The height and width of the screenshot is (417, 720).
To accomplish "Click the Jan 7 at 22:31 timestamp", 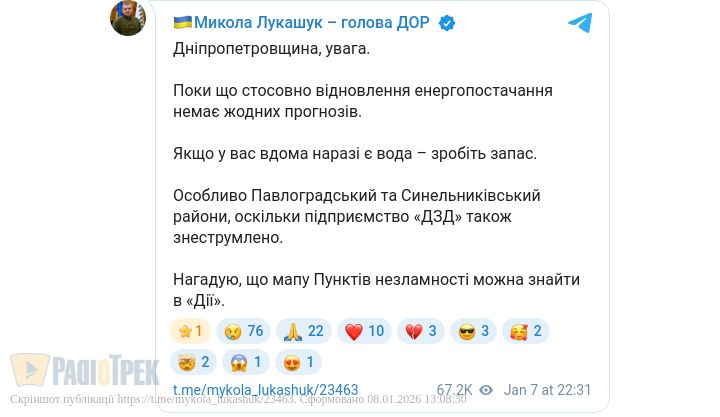I will point(548,390).
